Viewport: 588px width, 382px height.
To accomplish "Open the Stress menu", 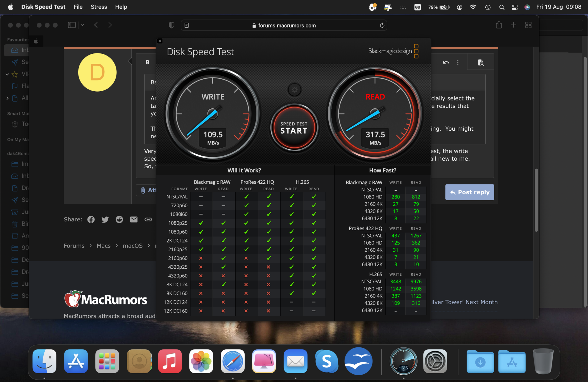I will pos(99,7).
